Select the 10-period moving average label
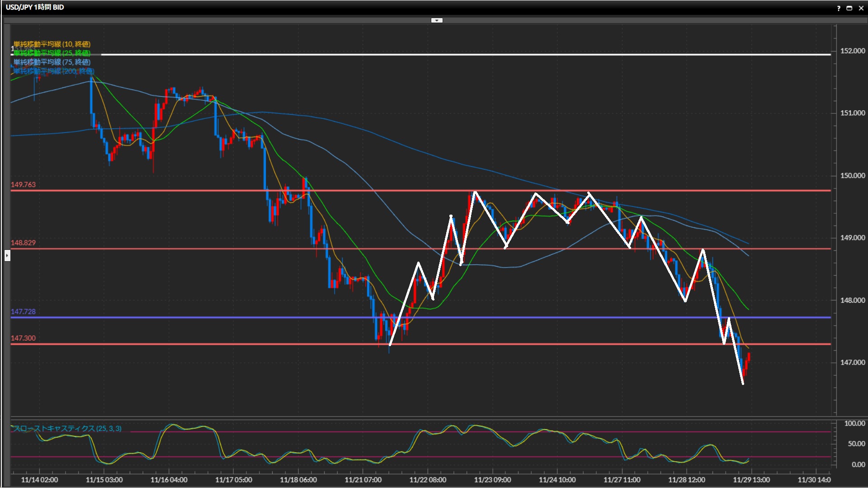The image size is (868, 488). coord(52,44)
